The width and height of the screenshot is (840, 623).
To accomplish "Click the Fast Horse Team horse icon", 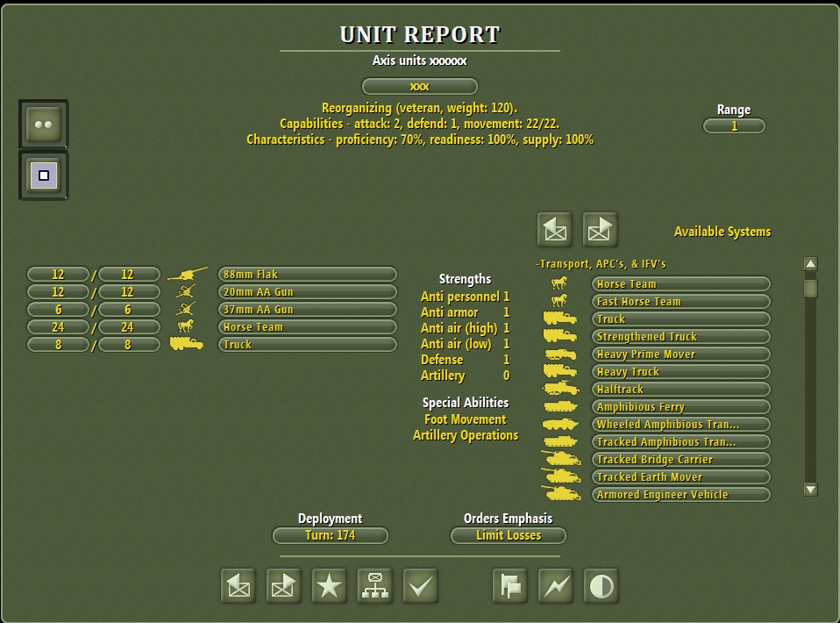I will tap(559, 301).
